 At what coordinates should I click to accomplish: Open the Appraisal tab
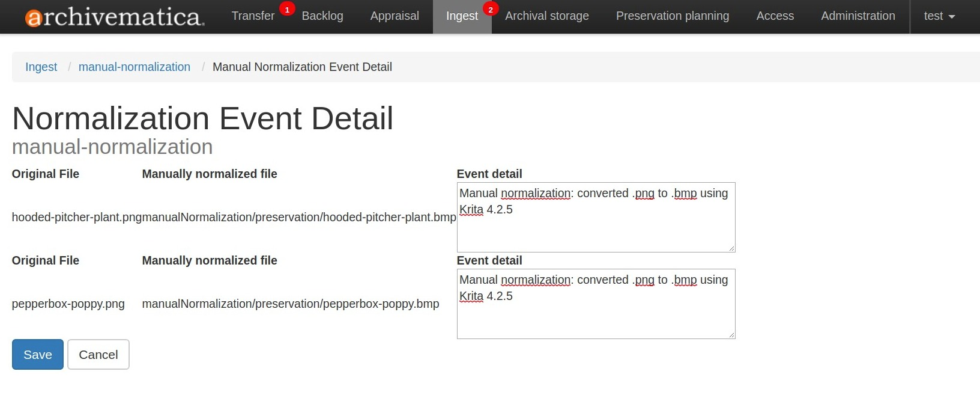pyautogui.click(x=395, y=16)
